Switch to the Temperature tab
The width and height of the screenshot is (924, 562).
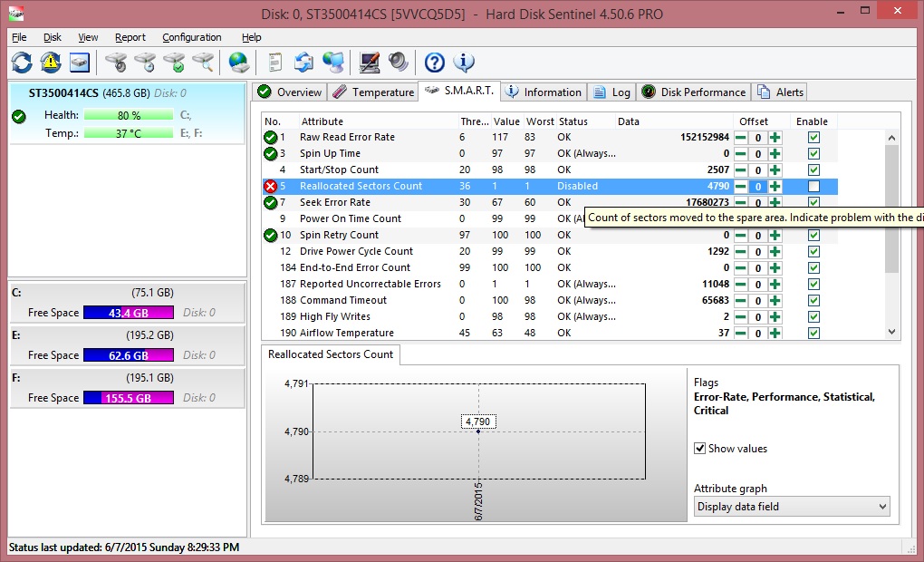tap(373, 92)
